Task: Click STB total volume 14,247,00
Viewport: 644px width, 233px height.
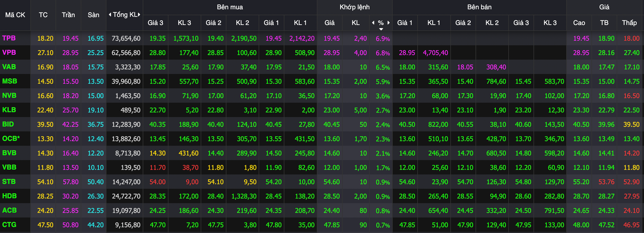Action: [126, 182]
